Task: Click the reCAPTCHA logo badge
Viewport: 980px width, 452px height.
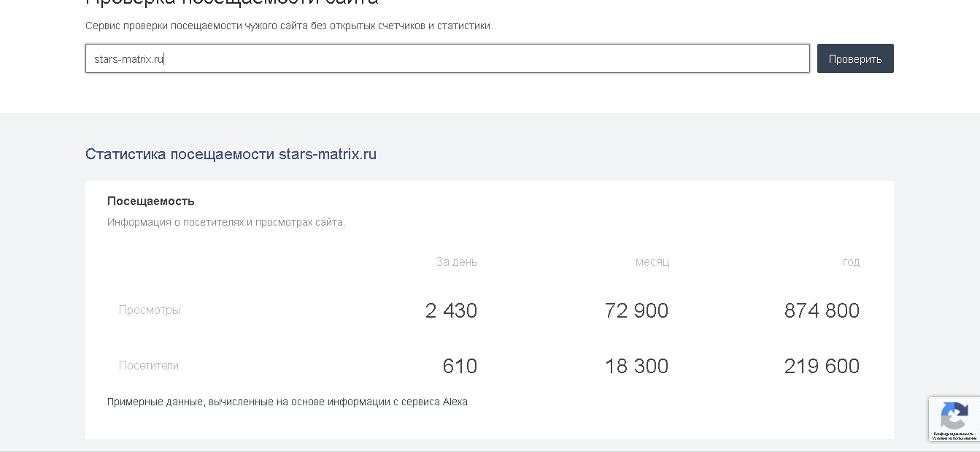Action: (x=954, y=416)
